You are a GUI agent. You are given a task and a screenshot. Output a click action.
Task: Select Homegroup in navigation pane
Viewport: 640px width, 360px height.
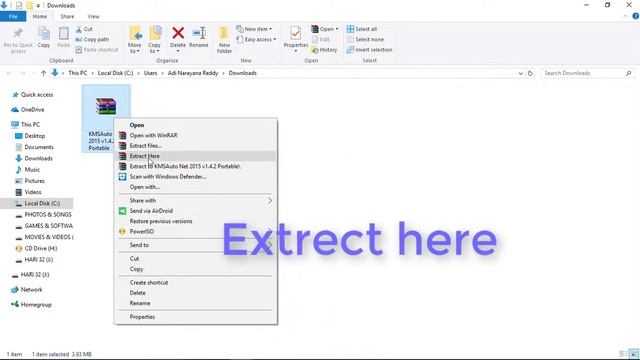click(x=32, y=305)
